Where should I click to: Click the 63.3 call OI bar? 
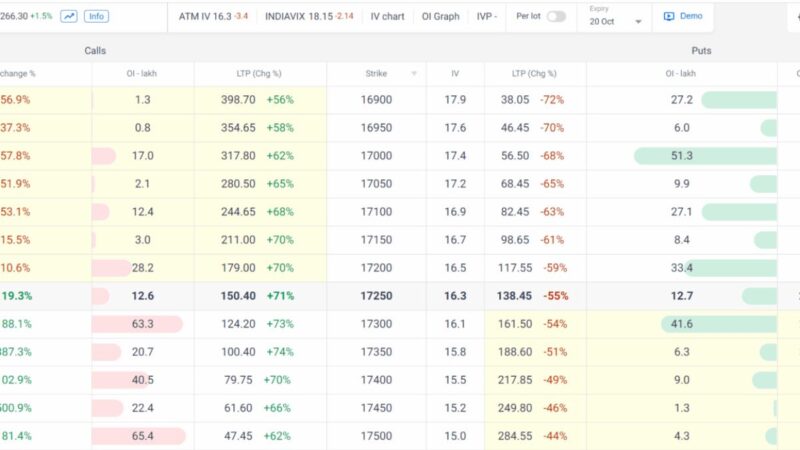pyautogui.click(x=137, y=324)
